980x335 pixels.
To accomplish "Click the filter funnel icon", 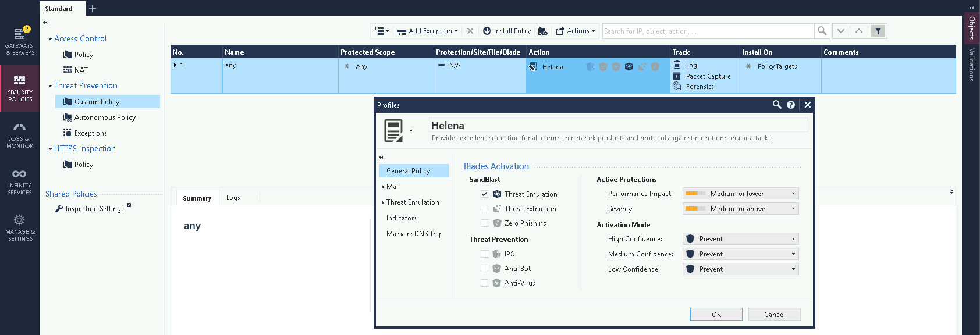I will click(x=878, y=31).
